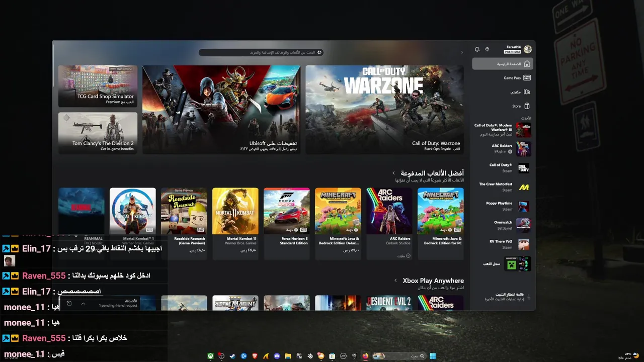This screenshot has width=644, height=362.
Task: Open Roadside Research Game Preview card
Action: click(x=184, y=223)
